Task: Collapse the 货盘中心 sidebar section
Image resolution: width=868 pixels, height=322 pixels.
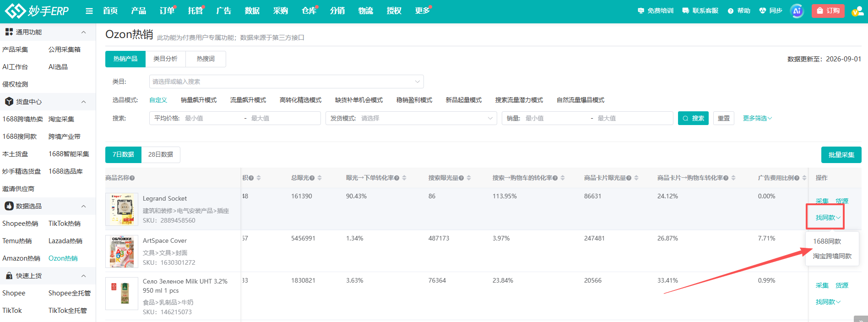Action: 83,102
